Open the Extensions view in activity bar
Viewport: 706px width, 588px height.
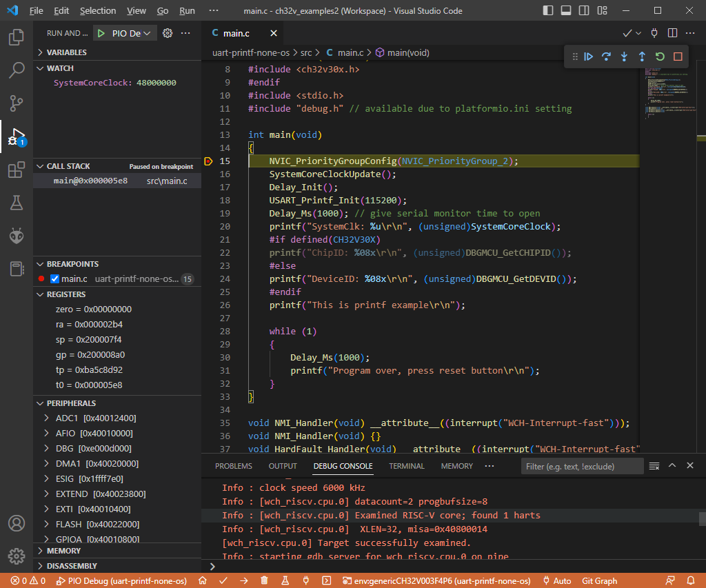click(x=17, y=170)
